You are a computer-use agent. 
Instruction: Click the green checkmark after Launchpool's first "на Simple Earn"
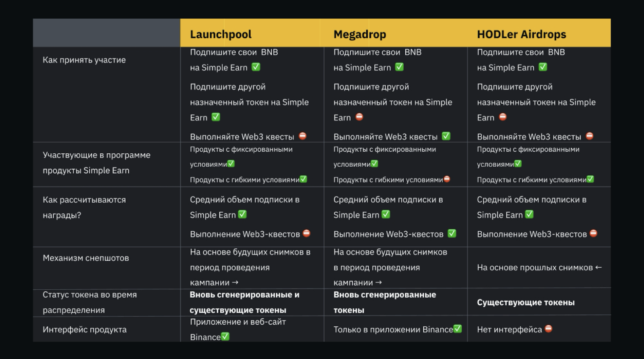pyautogui.click(x=256, y=67)
